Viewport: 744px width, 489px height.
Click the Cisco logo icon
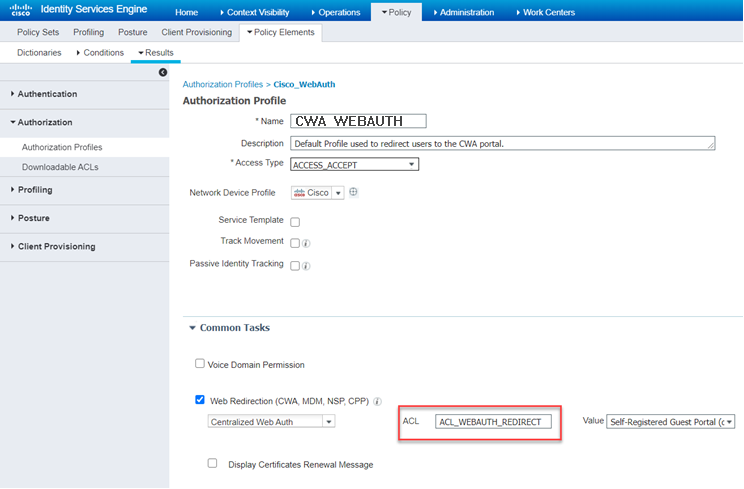point(20,12)
